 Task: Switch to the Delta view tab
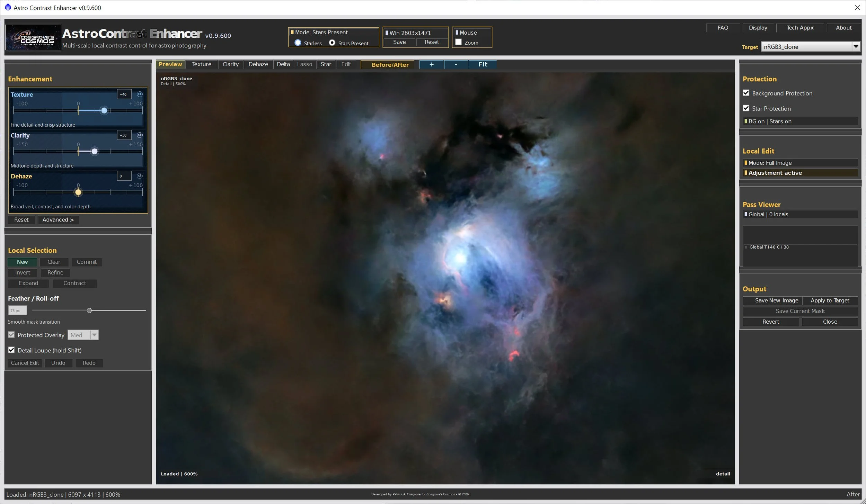pyautogui.click(x=283, y=64)
